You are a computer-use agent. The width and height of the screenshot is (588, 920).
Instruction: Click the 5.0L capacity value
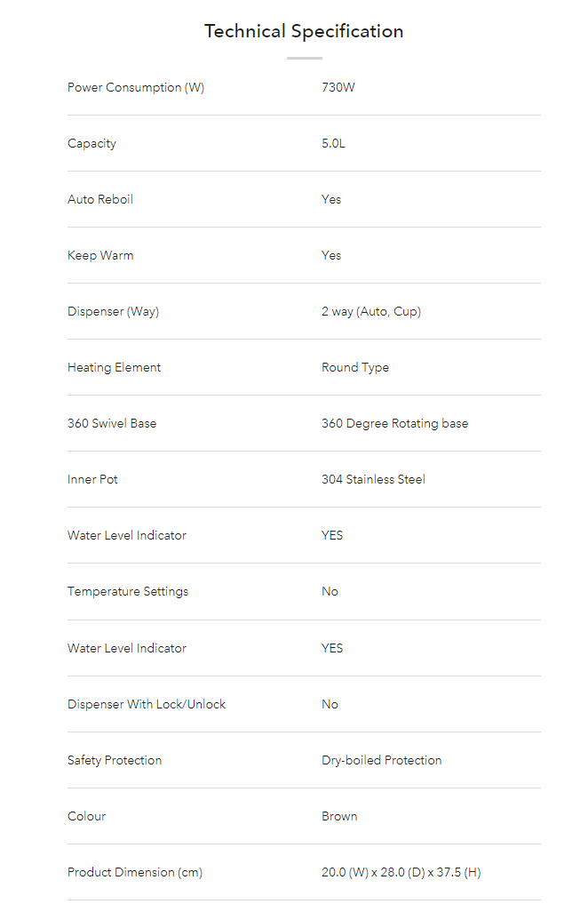pyautogui.click(x=334, y=144)
